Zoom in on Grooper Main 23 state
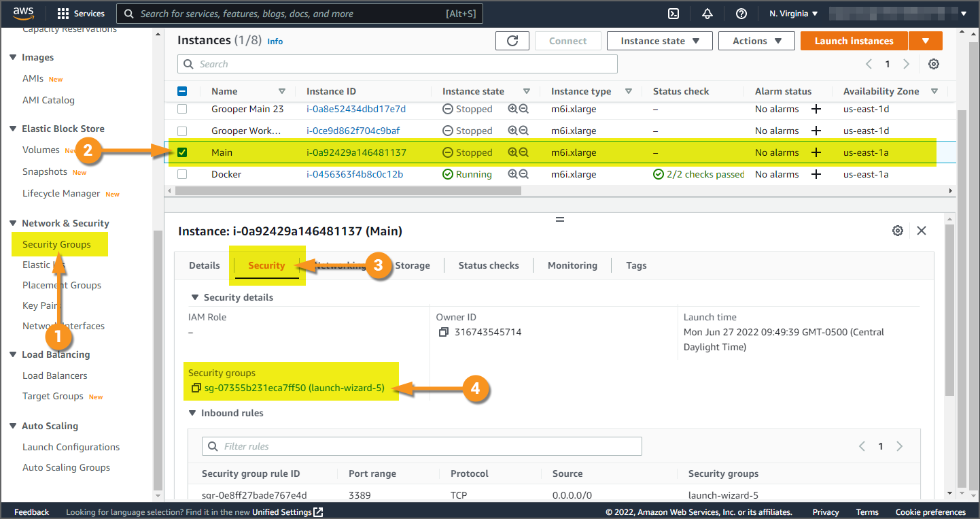The height and width of the screenshot is (519, 980). click(x=513, y=109)
